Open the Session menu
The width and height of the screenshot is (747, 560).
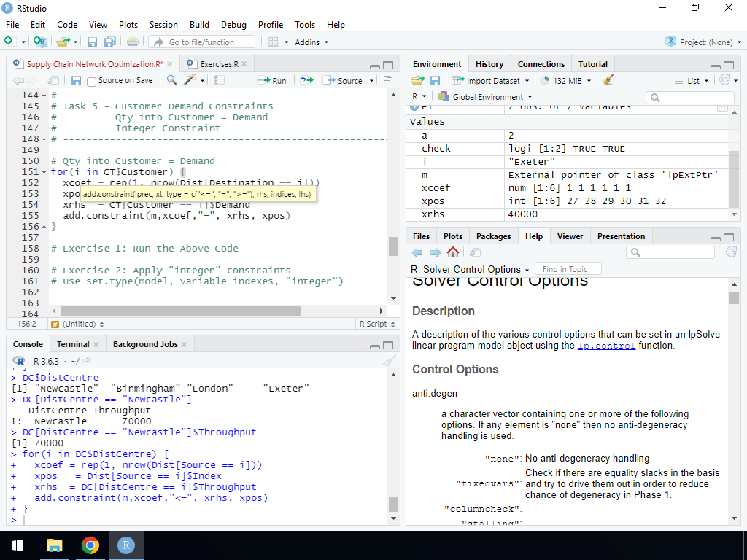point(163,24)
